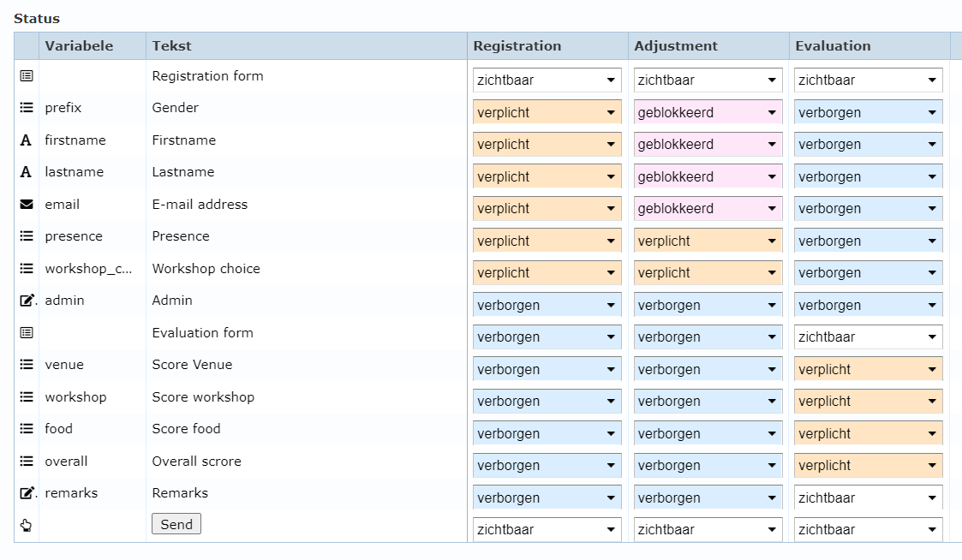Open Registration dropdown for Registration form
962x560 pixels.
tap(547, 80)
